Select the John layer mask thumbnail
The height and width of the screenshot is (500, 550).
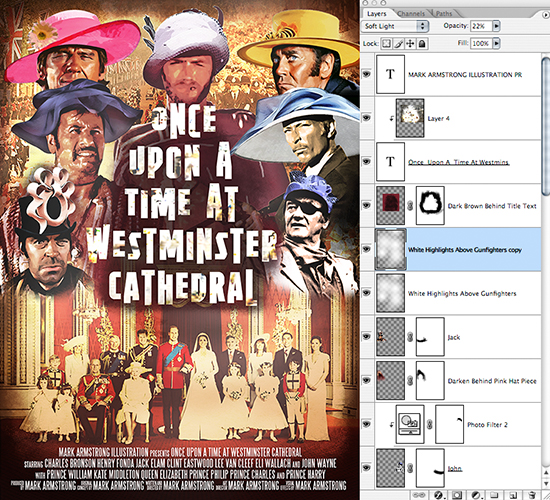pos(430,468)
